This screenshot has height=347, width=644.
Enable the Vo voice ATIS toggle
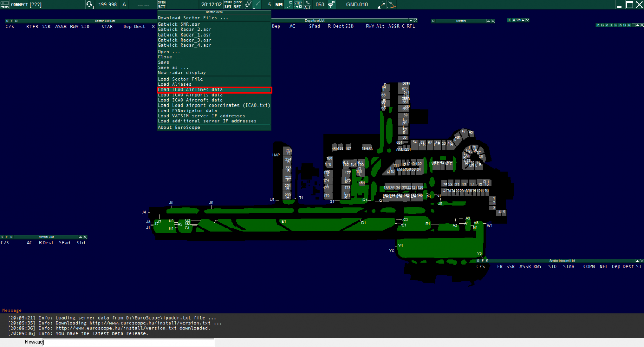(519, 20)
